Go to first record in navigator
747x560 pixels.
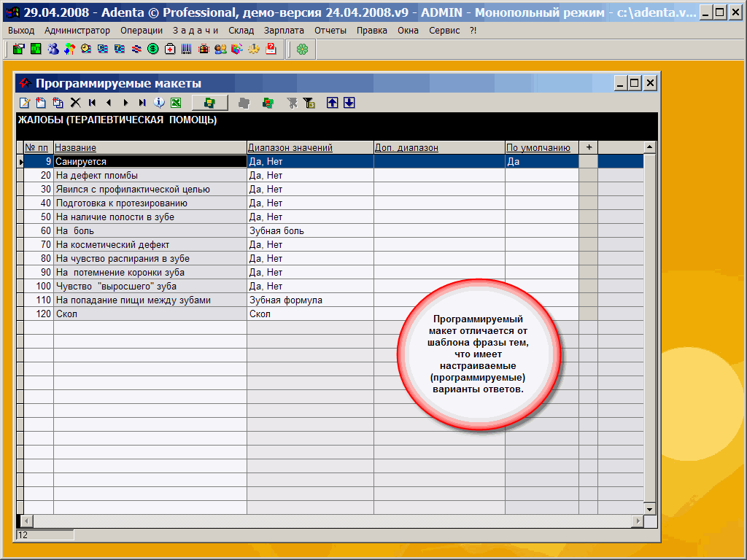tap(93, 103)
